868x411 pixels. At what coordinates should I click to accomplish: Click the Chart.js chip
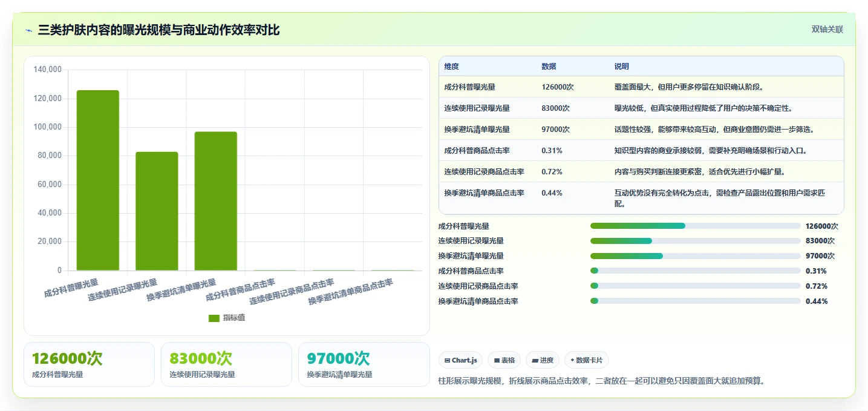(460, 360)
